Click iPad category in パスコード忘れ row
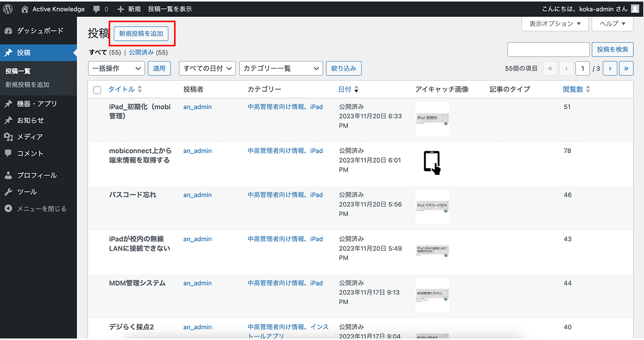The image size is (644, 340). (x=316, y=195)
